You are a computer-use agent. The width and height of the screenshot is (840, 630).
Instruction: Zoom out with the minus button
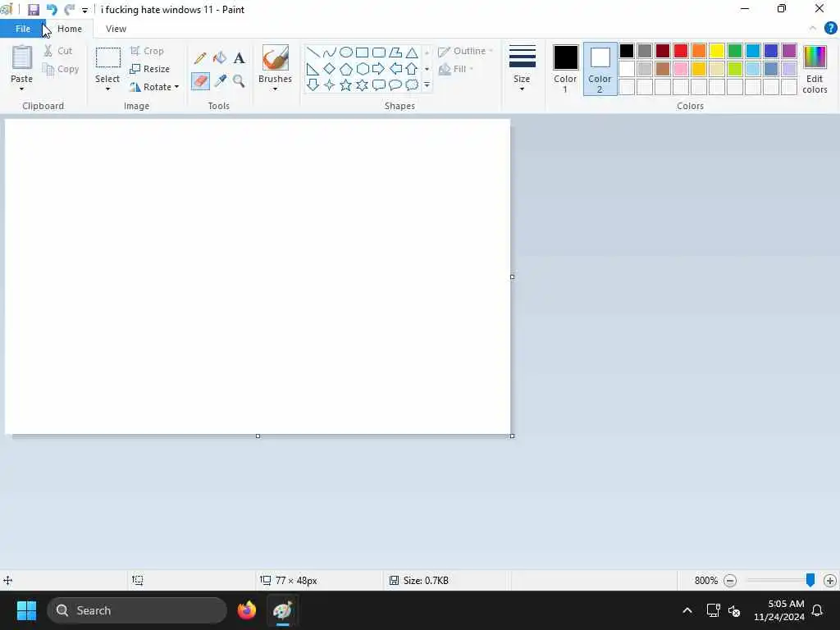(x=729, y=581)
